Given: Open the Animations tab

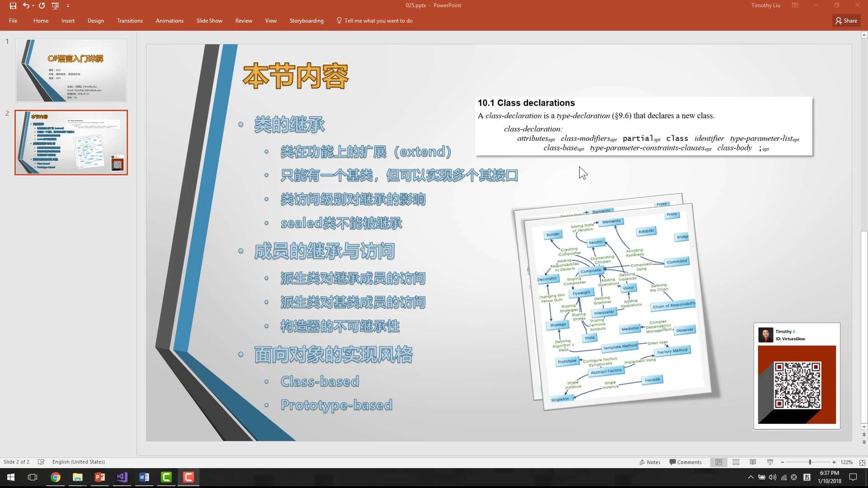Looking at the screenshot, I should pyautogui.click(x=170, y=21).
